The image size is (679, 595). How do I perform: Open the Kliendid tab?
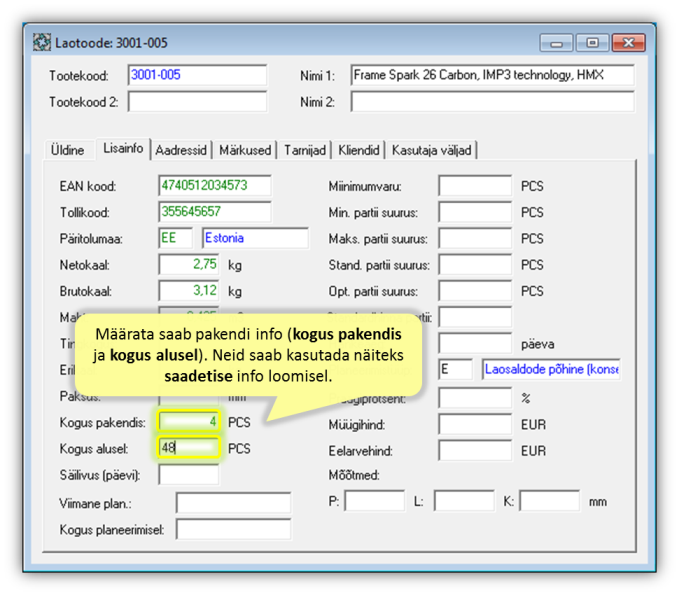pos(359,150)
